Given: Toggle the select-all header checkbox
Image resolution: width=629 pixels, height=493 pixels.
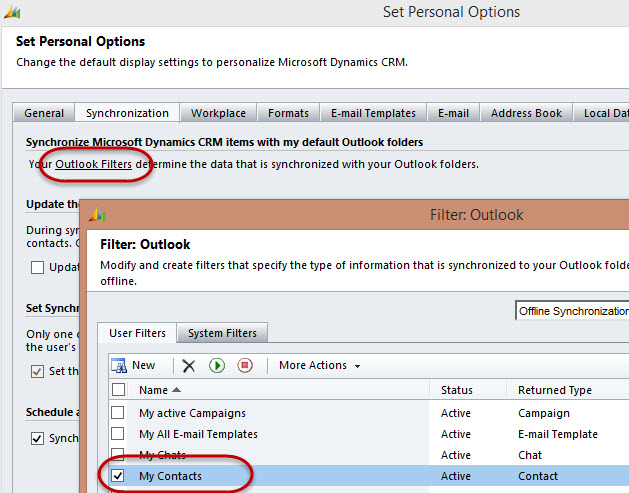Looking at the screenshot, I should click(118, 390).
